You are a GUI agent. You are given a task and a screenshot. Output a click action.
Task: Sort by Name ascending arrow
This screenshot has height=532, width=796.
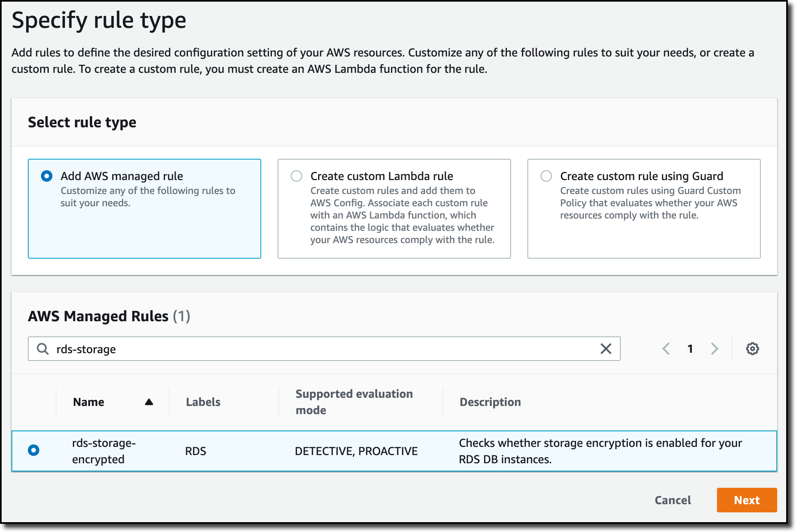pyautogui.click(x=149, y=402)
